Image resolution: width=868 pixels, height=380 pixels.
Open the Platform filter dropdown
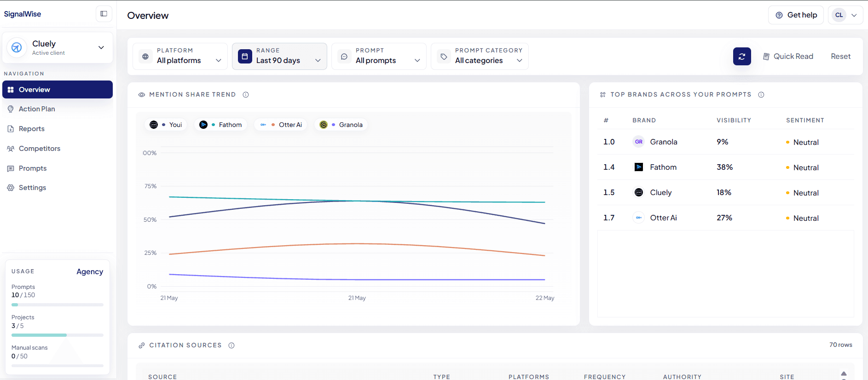coord(180,56)
